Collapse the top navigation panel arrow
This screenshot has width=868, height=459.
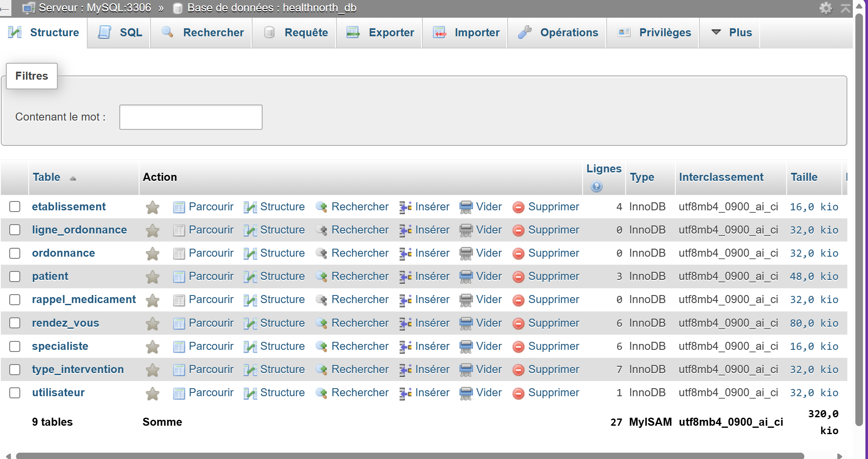coord(845,8)
